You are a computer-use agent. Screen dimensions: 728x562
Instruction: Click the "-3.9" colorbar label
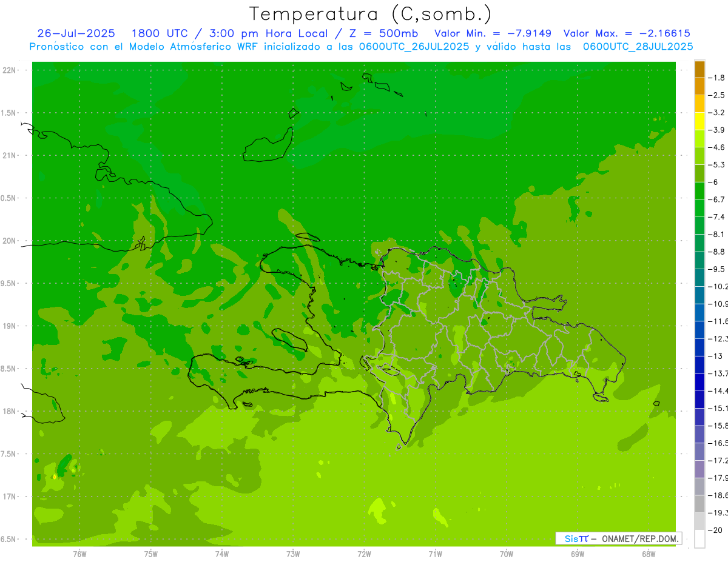pos(716,130)
